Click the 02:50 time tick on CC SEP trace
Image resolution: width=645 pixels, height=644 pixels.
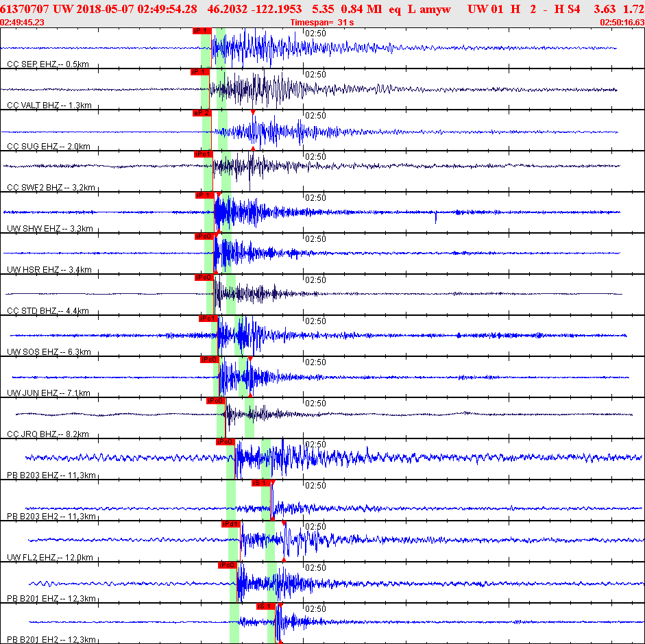[x=315, y=34]
